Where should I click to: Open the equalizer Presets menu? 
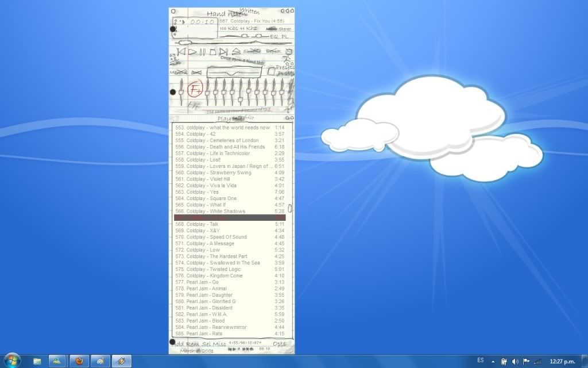click(286, 68)
